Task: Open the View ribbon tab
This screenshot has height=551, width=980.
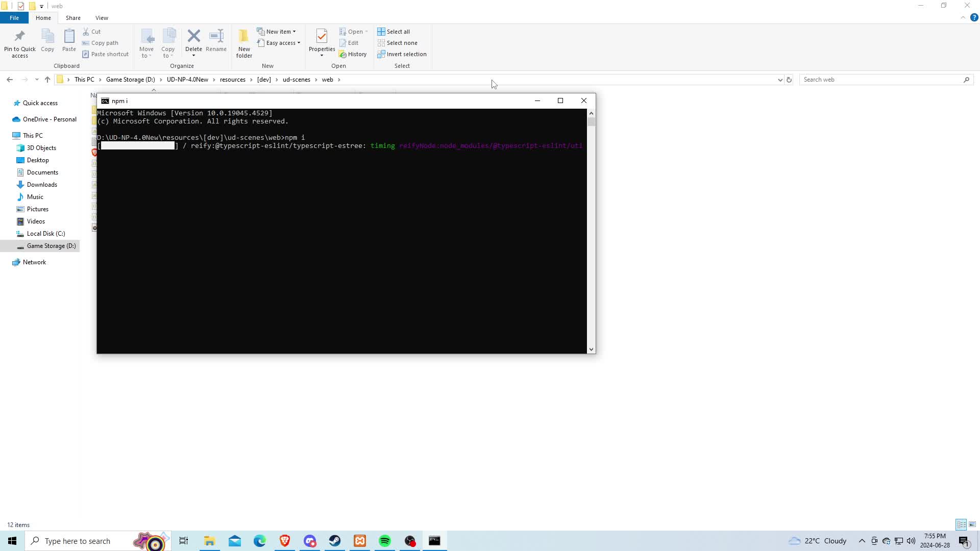Action: (x=102, y=18)
